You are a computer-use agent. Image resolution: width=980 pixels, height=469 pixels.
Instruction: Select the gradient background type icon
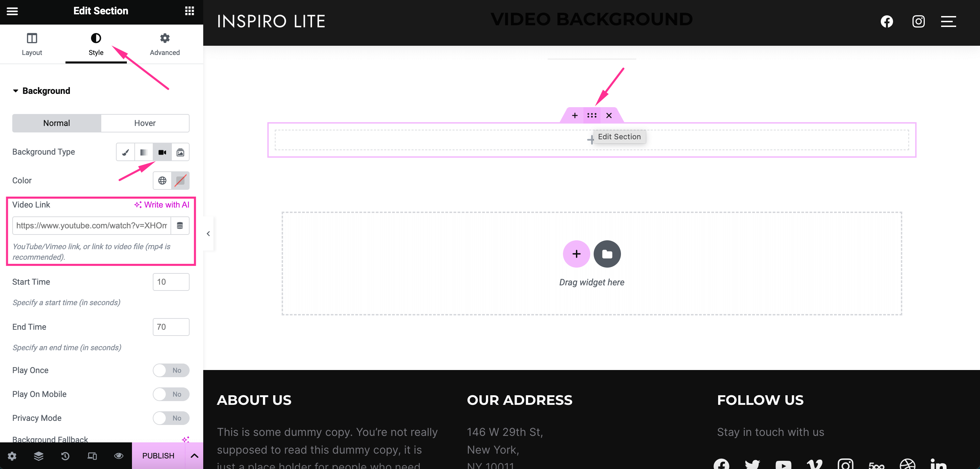(144, 152)
